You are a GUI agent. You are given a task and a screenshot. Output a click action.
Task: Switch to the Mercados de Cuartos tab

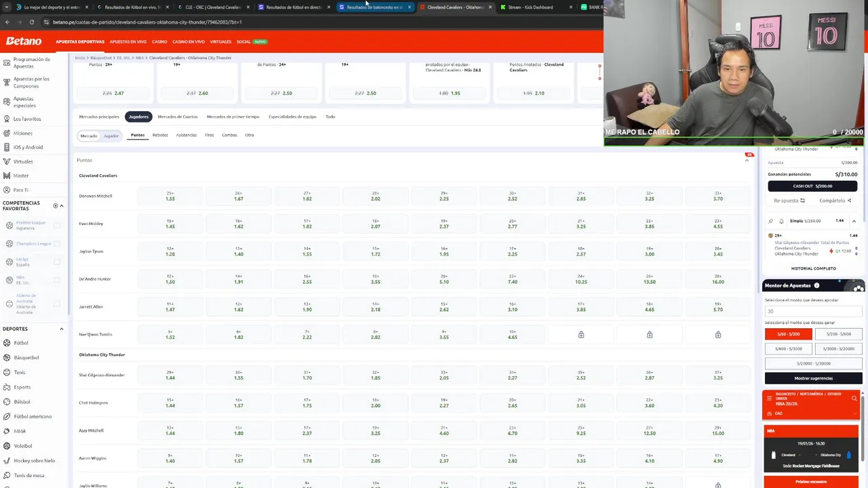[x=178, y=117]
